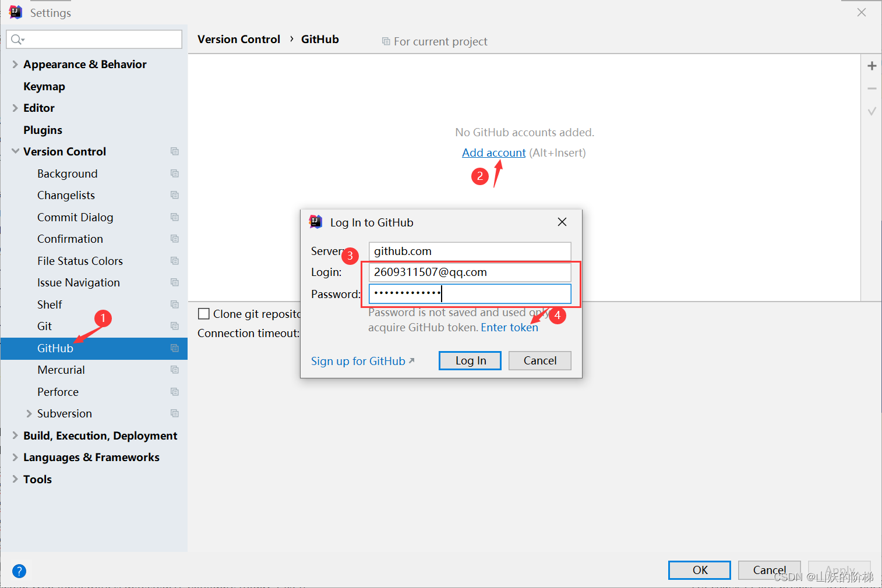Click project-level icon beside Background

[x=174, y=173]
